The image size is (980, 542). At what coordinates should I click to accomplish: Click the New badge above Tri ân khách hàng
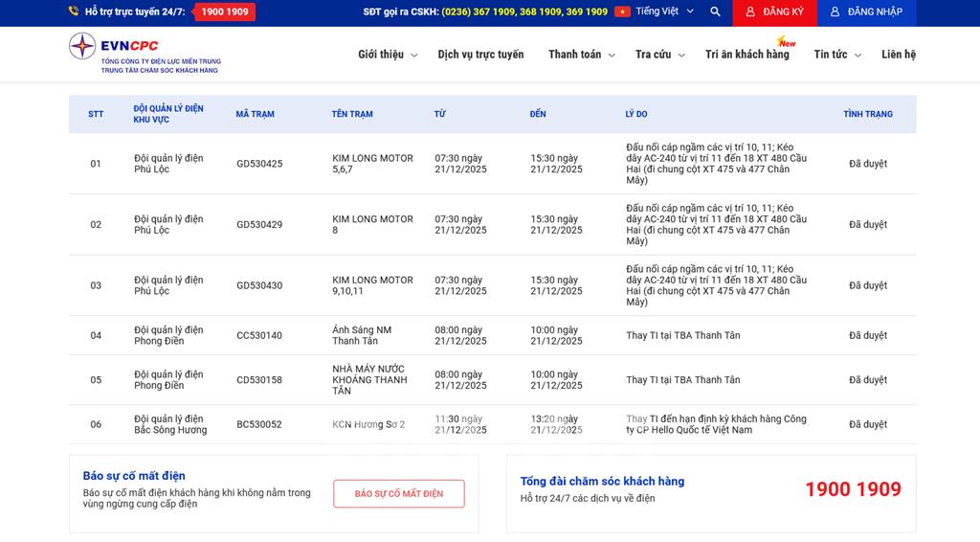coord(787,42)
